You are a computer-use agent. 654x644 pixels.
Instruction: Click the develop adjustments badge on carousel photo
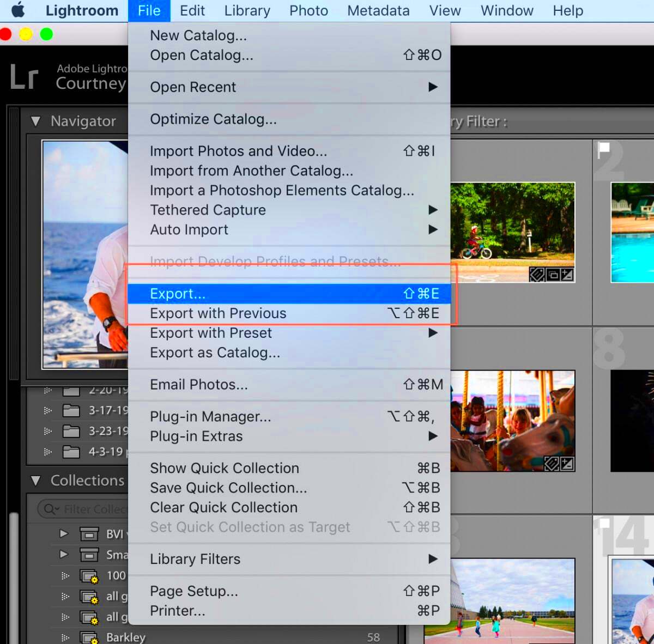tap(567, 464)
